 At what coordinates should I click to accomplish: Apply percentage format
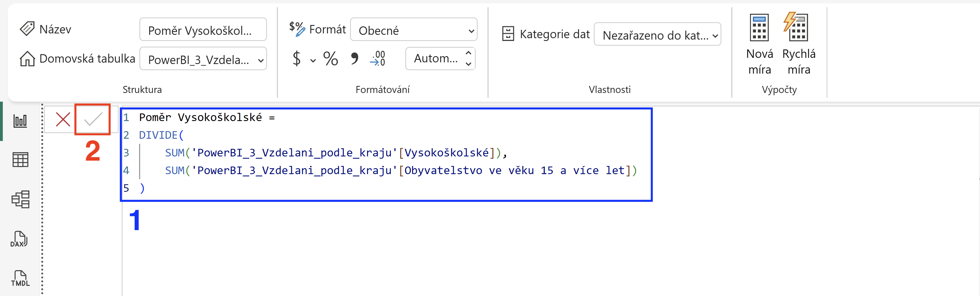[330, 59]
